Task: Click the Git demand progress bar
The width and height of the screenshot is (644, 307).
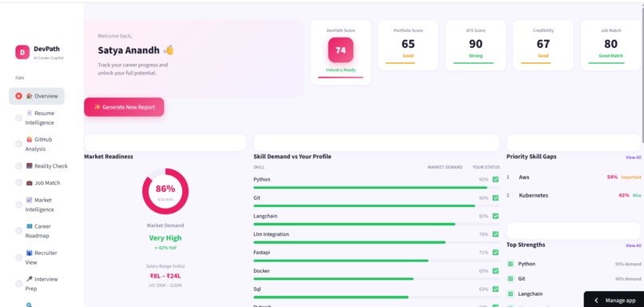Action: pyautogui.click(x=376, y=206)
